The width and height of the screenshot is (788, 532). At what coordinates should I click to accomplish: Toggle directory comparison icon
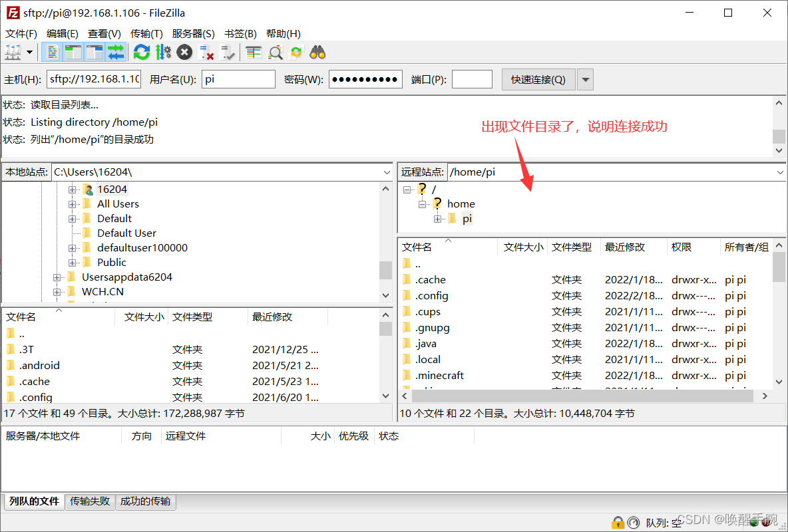point(275,53)
